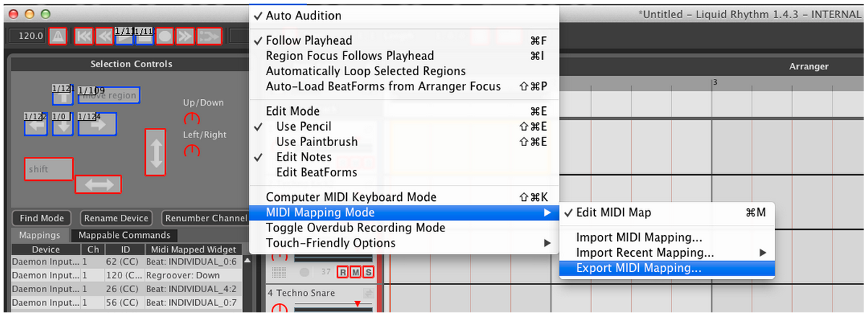Image resolution: width=868 pixels, height=316 pixels.
Task: Switch to the Mappings tab
Action: (40, 235)
